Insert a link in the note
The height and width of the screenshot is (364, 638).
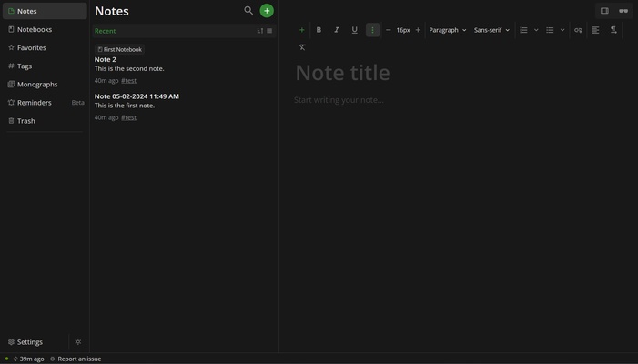[x=578, y=30]
